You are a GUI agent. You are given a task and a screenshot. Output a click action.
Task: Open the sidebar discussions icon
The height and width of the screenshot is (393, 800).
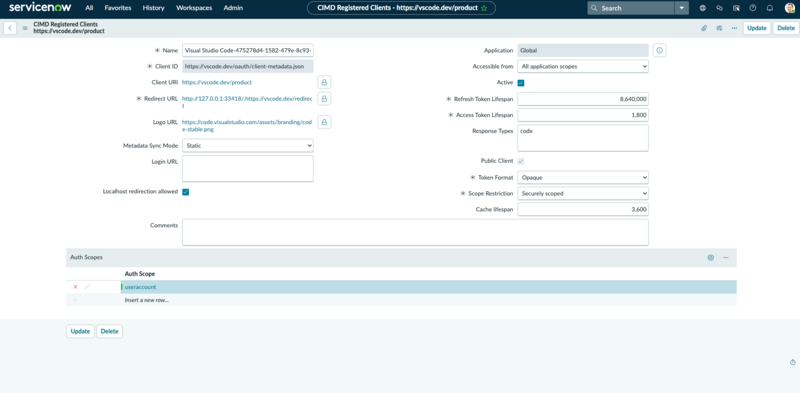(x=736, y=8)
